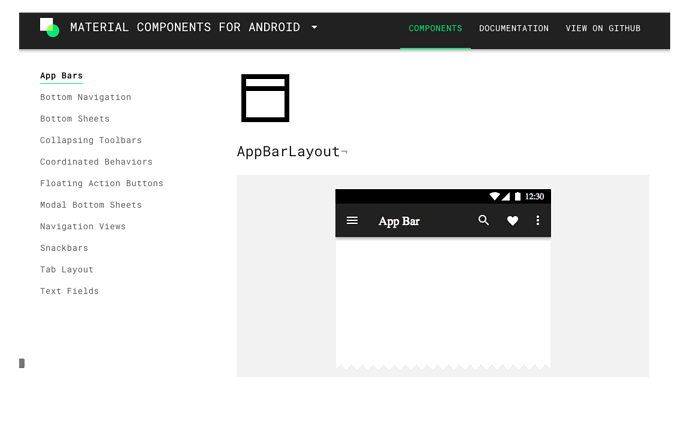Click the battery icon in status bar
The image size is (690, 431).
[x=518, y=196]
